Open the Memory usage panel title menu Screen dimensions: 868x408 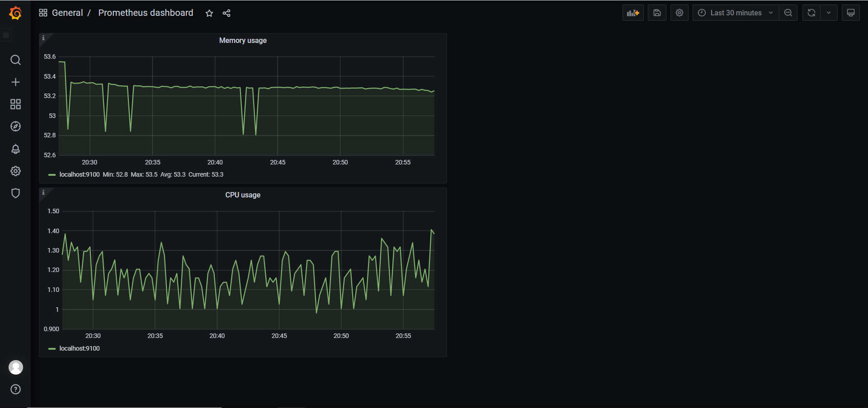[x=243, y=40]
